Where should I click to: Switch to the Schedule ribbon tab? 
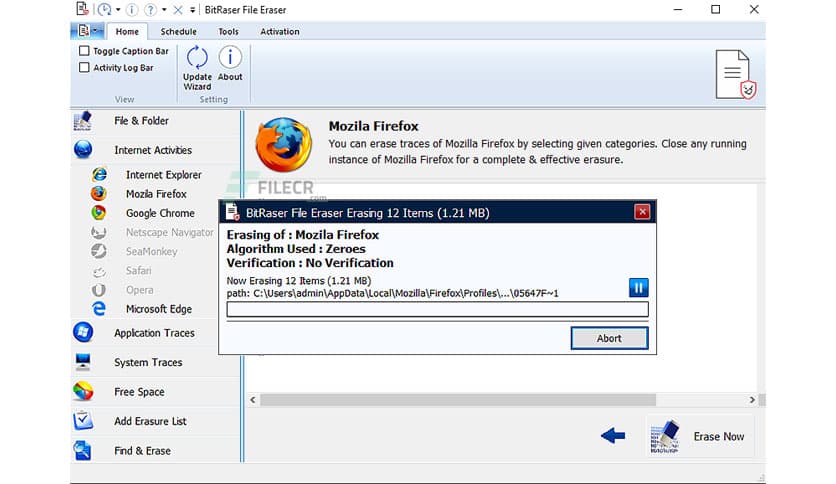(178, 31)
